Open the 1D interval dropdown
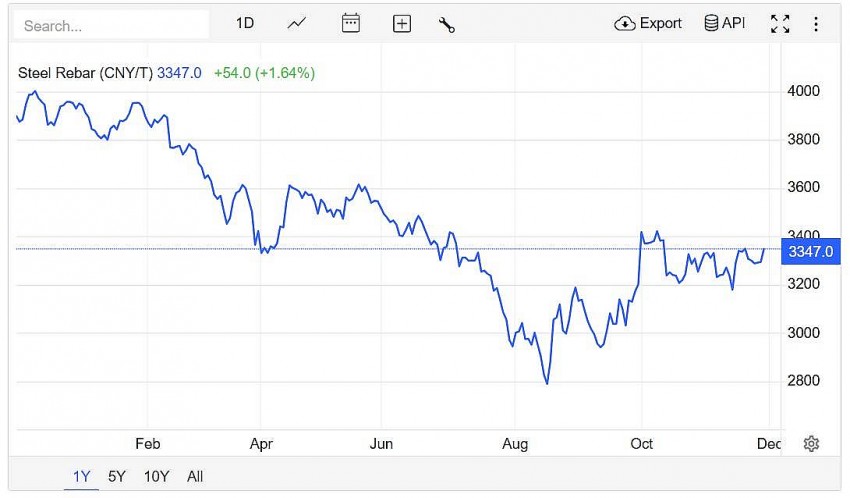 point(245,24)
